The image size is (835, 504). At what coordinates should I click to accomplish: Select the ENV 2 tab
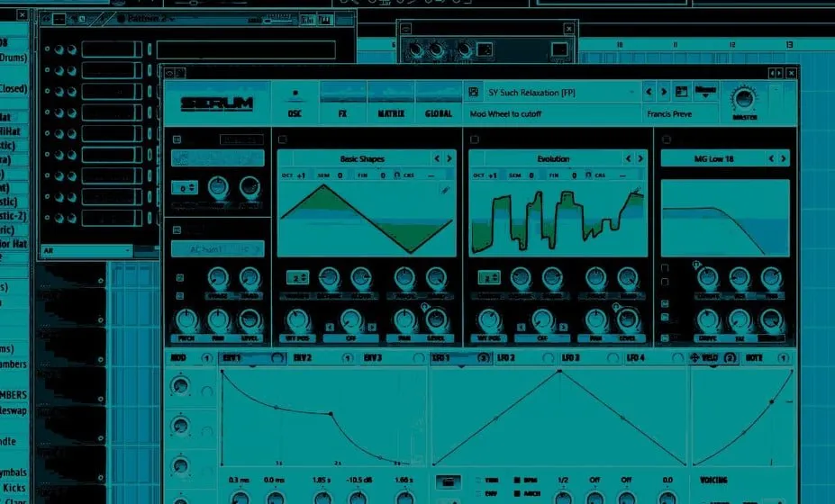(322, 358)
